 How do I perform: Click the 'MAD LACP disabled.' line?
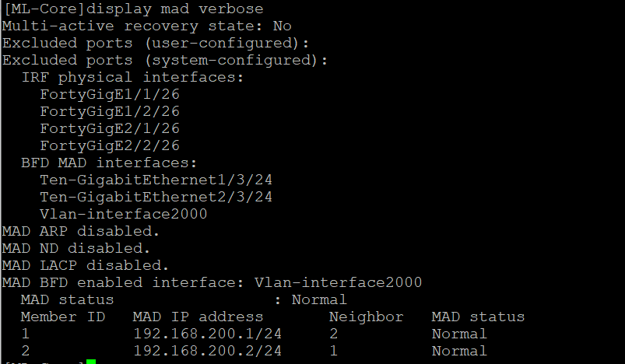(86, 266)
